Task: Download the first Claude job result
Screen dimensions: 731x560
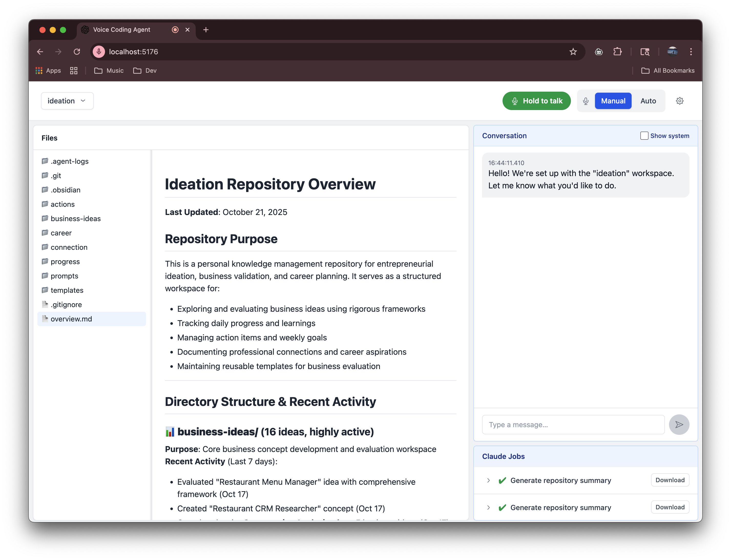Action: 670,480
